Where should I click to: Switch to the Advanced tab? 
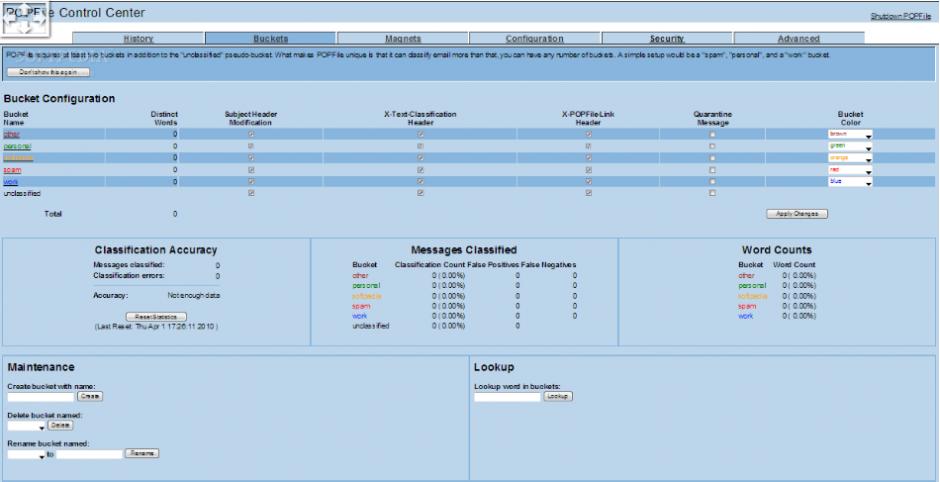coord(799,38)
